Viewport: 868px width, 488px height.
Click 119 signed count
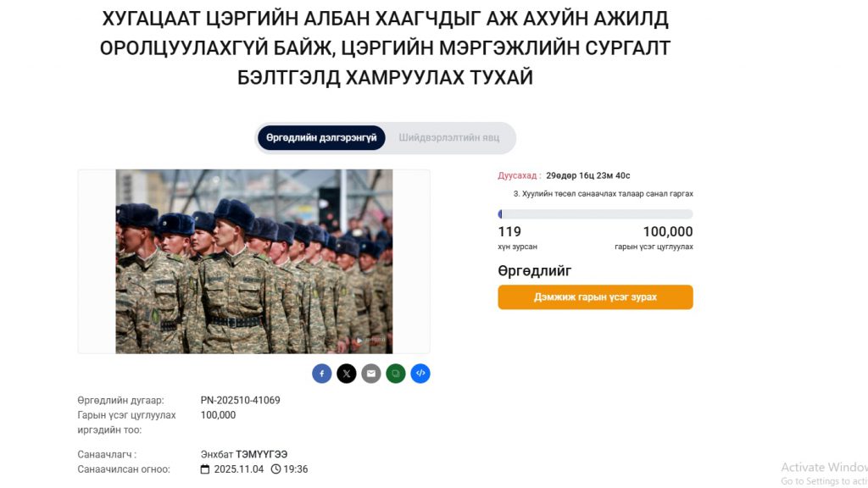click(509, 231)
